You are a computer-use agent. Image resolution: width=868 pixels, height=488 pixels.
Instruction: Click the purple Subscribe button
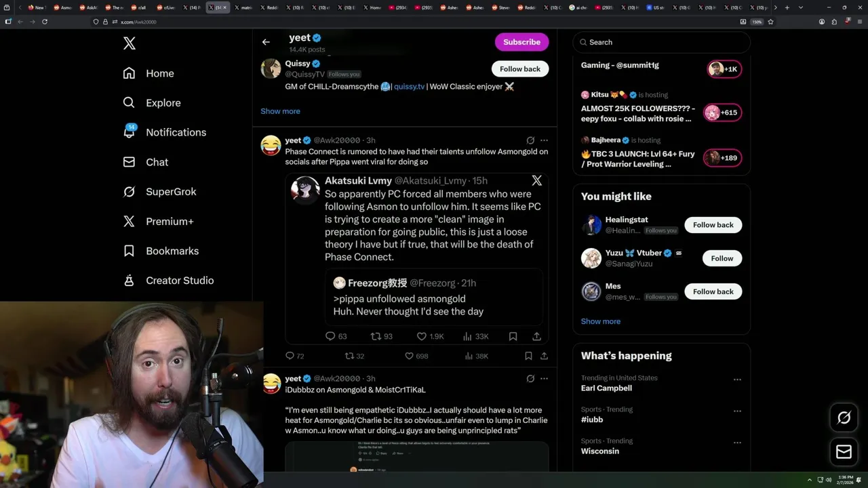[521, 42]
